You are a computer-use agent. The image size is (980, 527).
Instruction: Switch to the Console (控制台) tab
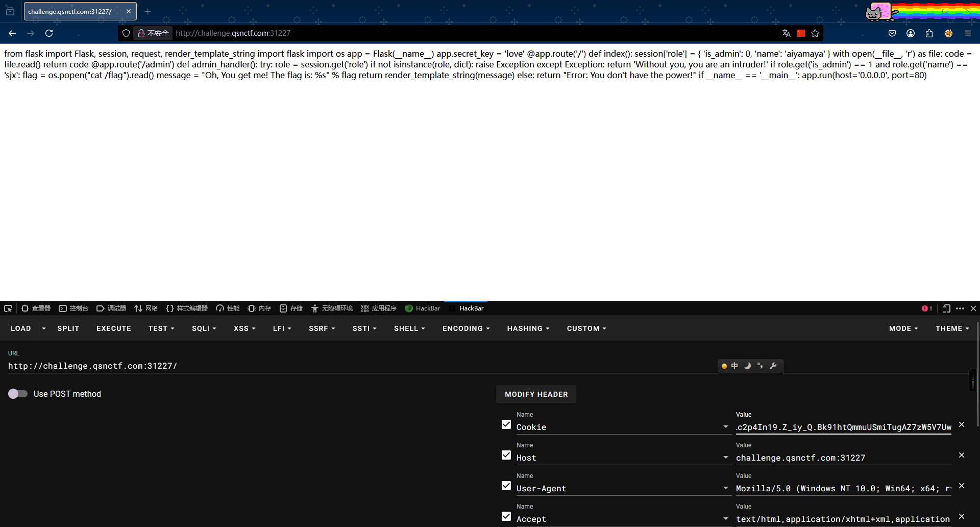click(x=73, y=308)
